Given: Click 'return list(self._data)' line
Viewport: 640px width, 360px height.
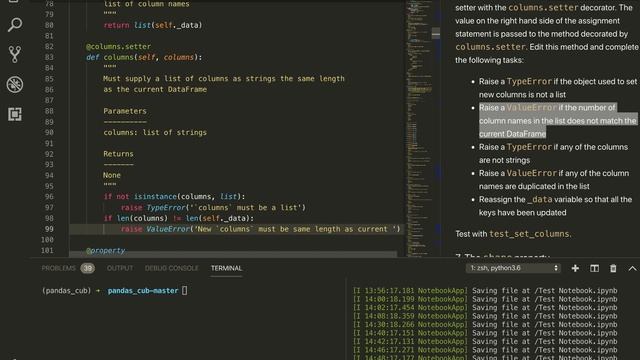Looking at the screenshot, I should click(x=153, y=25).
